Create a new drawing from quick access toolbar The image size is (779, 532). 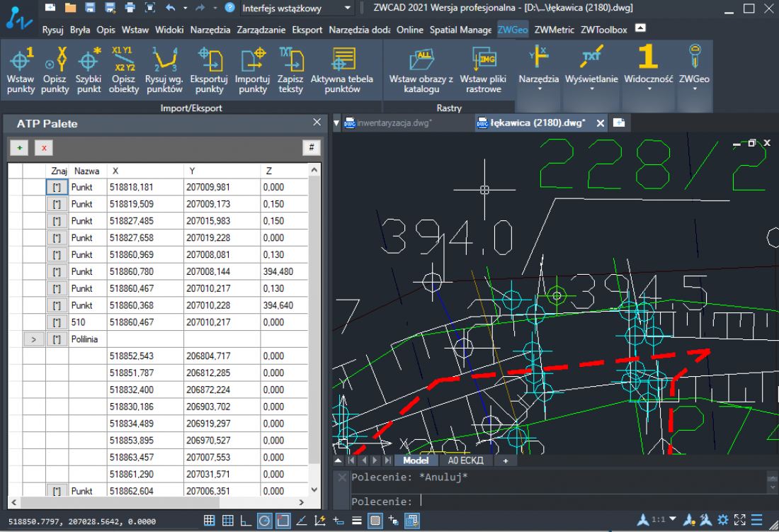coord(50,8)
